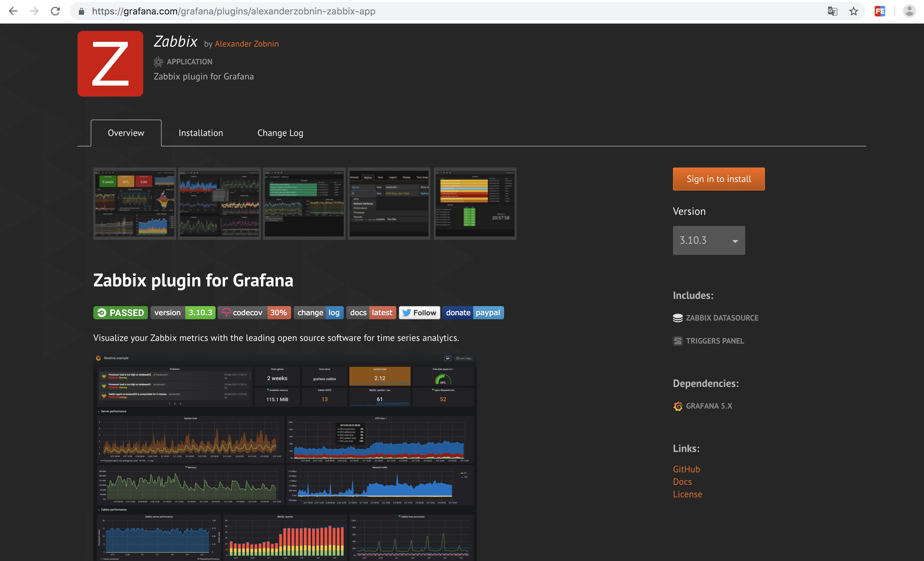This screenshot has width=924, height=561.
Task: Switch to the Overview tab
Action: 126,133
